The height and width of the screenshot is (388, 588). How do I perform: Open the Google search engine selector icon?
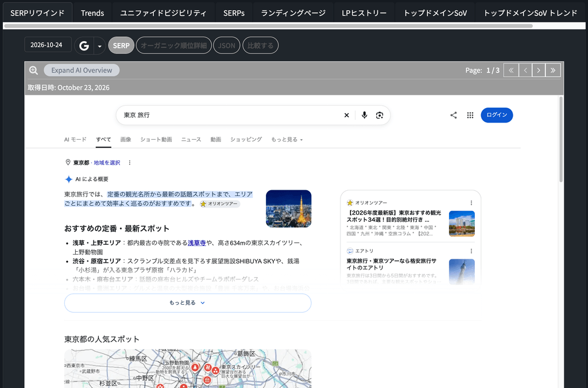coord(84,46)
